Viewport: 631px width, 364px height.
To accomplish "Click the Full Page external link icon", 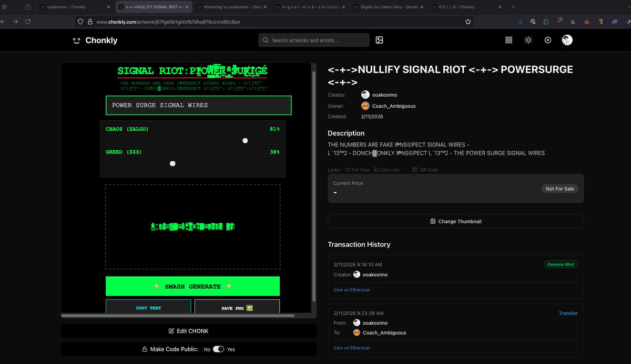I will [x=348, y=170].
